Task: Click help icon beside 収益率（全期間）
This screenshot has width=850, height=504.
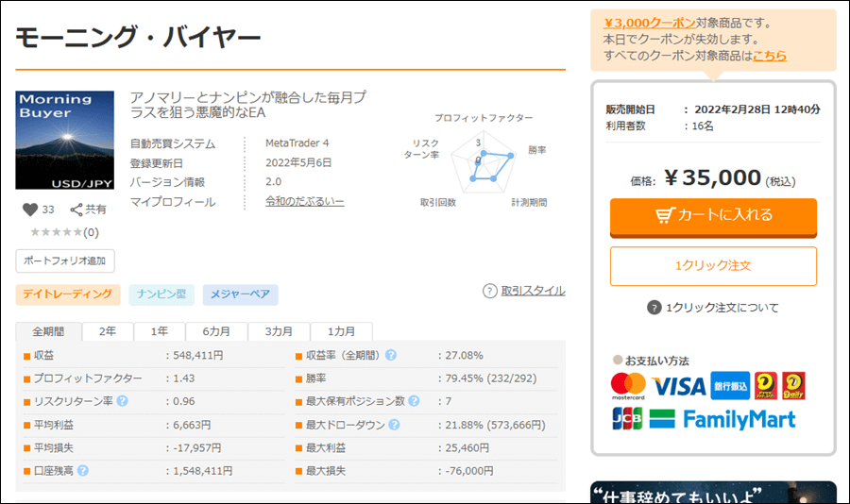Action: point(390,356)
